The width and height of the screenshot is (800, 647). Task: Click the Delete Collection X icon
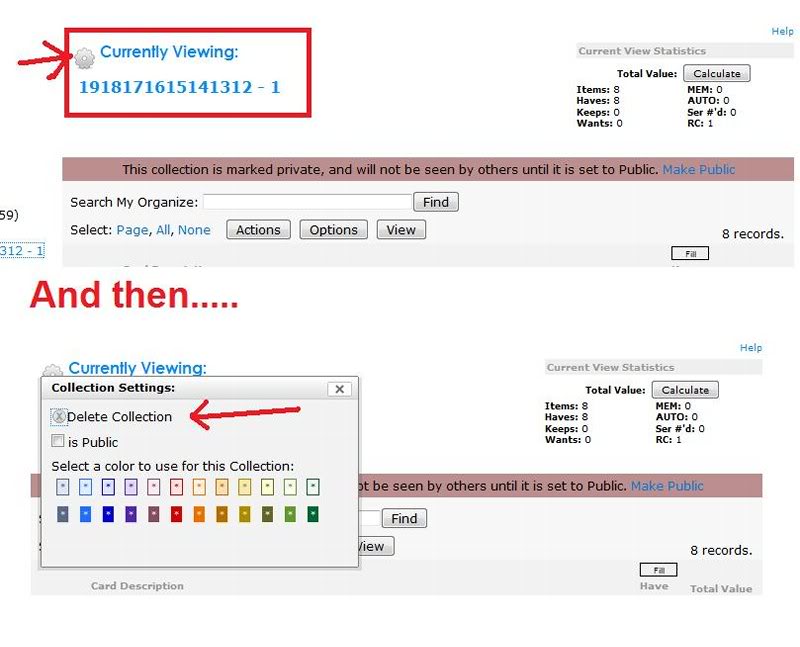59,417
